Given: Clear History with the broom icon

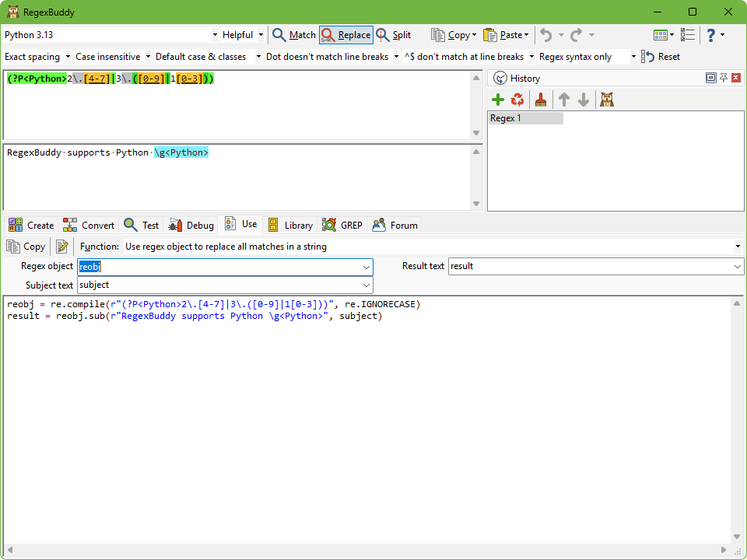Looking at the screenshot, I should click(541, 100).
